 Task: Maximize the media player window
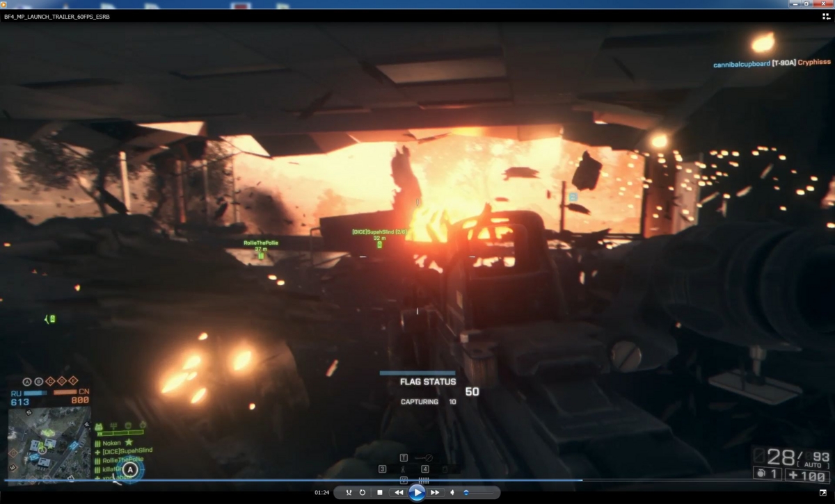coord(806,3)
